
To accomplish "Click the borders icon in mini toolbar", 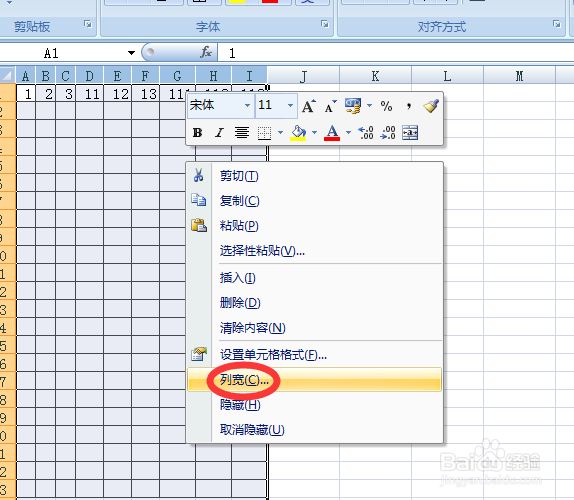I will pyautogui.click(x=264, y=133).
